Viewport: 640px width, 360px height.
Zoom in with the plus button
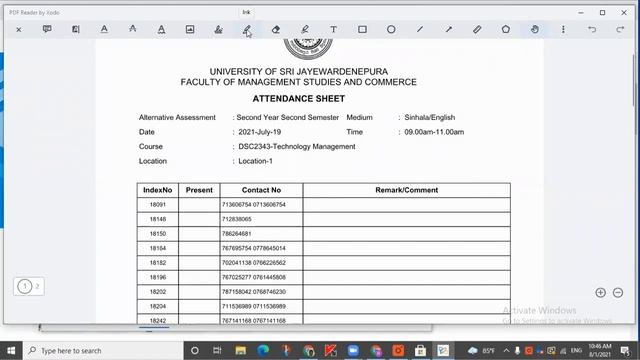point(600,293)
